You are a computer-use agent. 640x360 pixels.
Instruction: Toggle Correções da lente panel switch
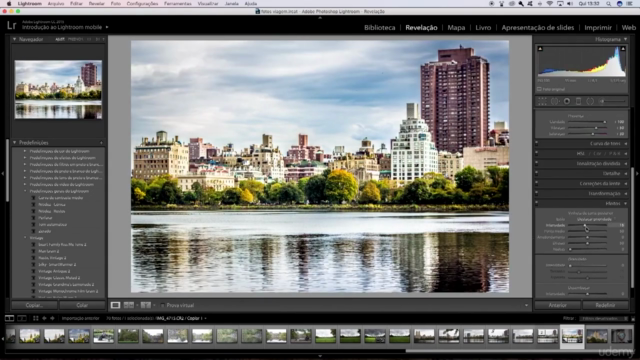click(537, 184)
